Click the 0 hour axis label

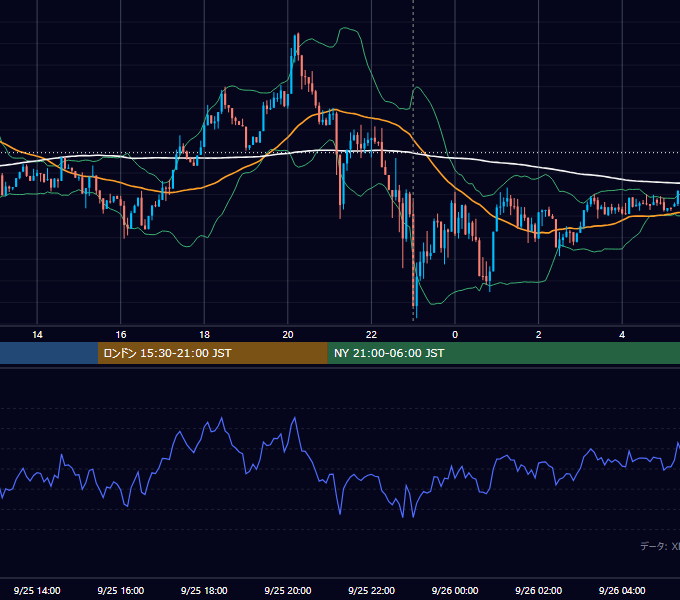click(x=455, y=335)
